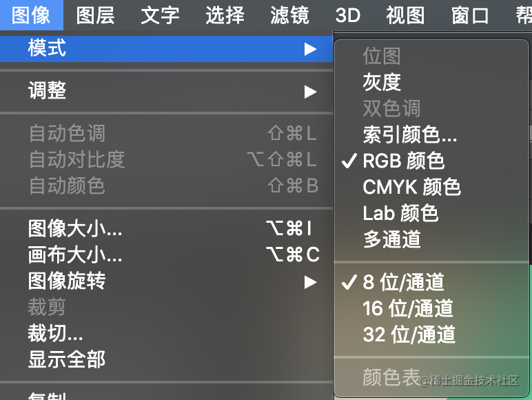Open the 视图 menu
This screenshot has width=532, height=400.
[x=405, y=15]
